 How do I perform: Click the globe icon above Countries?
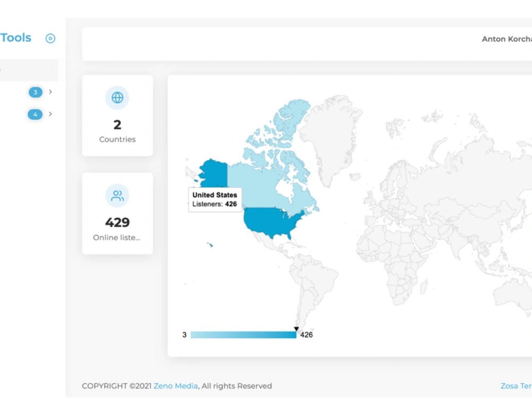click(118, 98)
